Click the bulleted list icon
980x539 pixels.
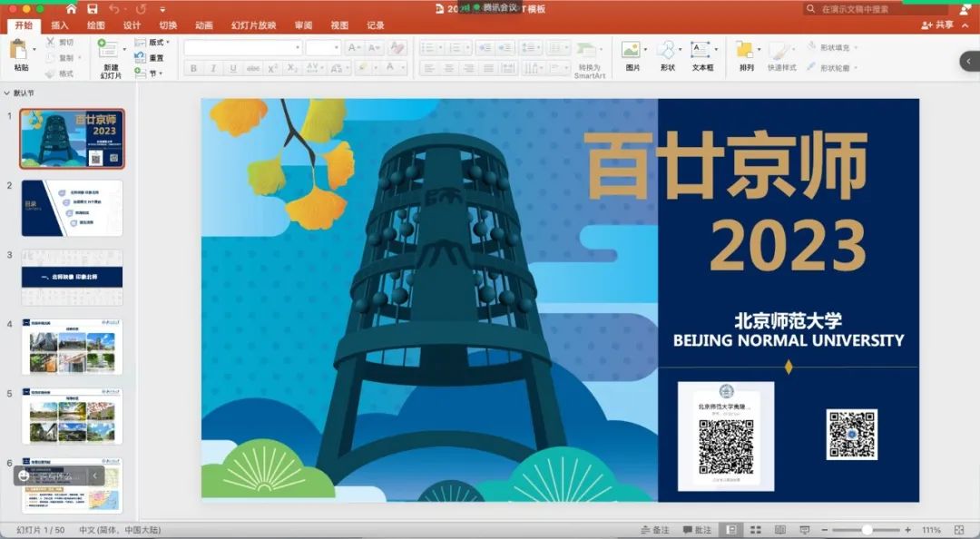427,47
